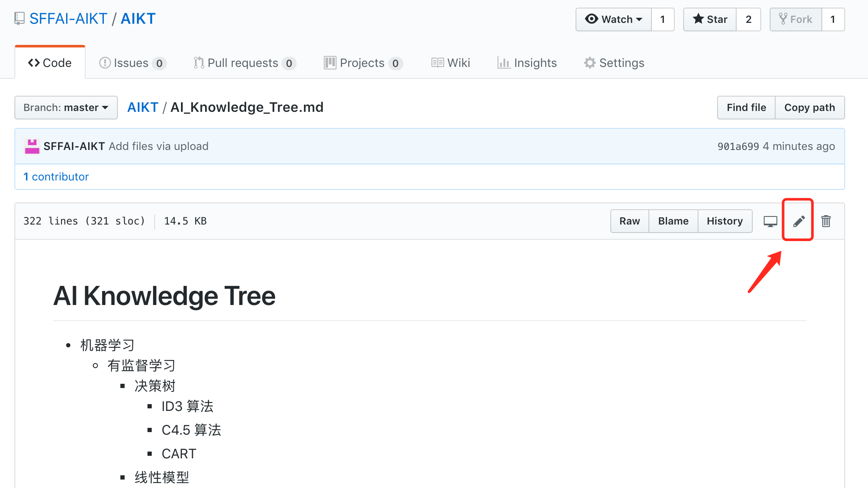Click the desktop monitor open icon
This screenshot has width=868, height=488.
click(770, 221)
